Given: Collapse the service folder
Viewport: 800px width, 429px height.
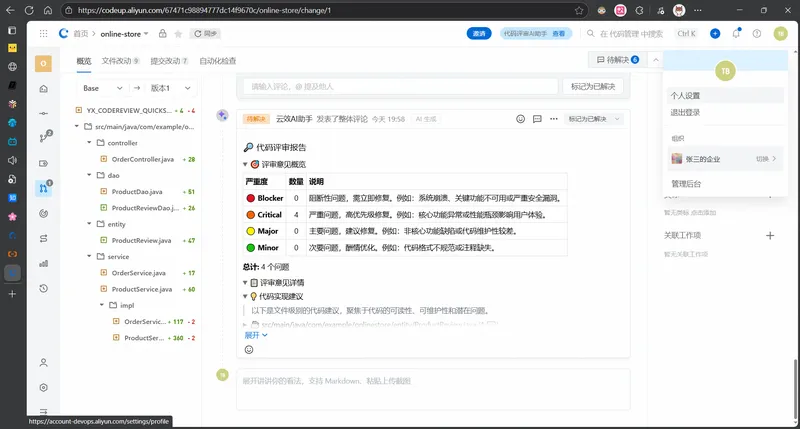Looking at the screenshot, I should pos(89,256).
